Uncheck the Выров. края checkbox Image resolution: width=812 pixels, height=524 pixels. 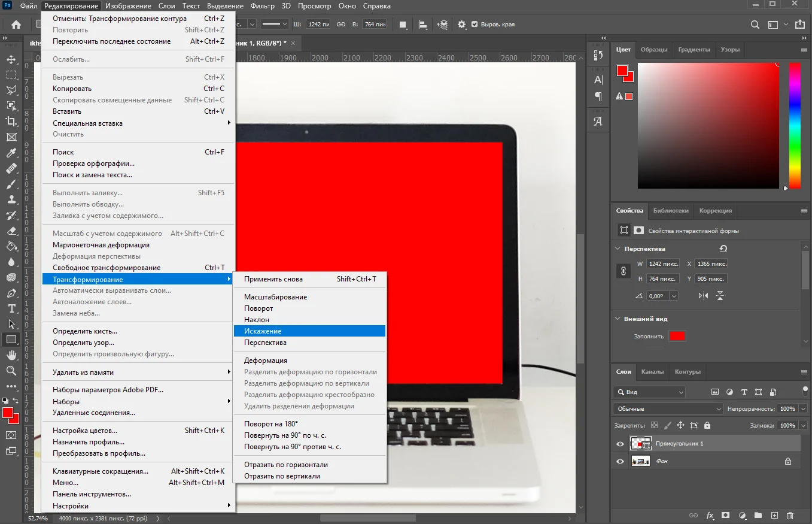pos(475,25)
